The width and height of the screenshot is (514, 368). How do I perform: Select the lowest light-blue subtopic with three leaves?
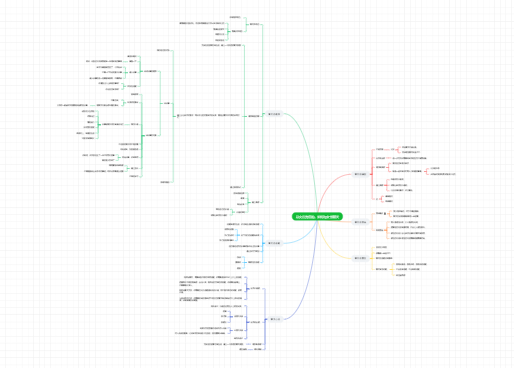coord(254,262)
